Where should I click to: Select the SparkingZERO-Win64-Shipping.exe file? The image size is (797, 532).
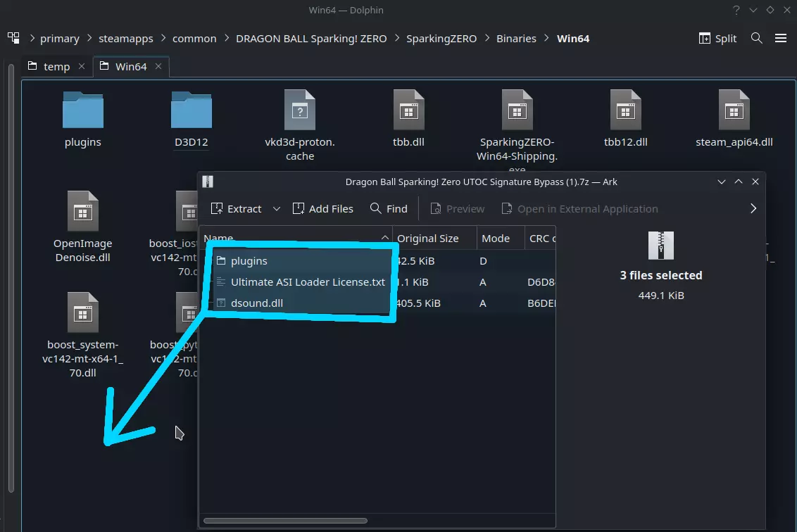(x=517, y=110)
